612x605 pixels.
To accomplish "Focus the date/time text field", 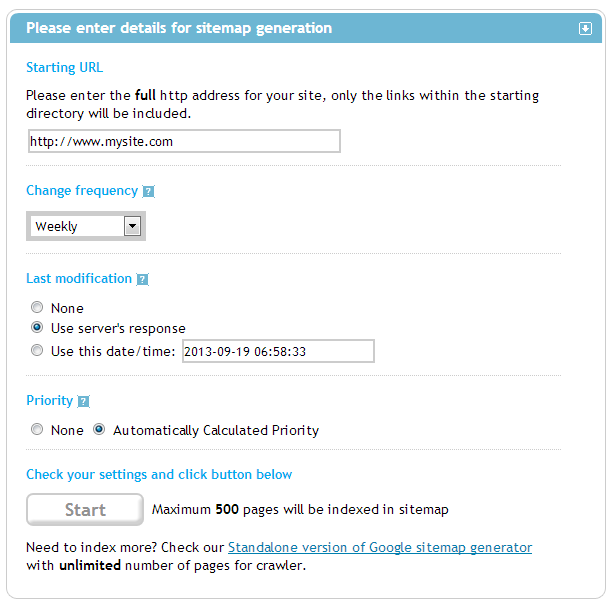I will tap(278, 351).
